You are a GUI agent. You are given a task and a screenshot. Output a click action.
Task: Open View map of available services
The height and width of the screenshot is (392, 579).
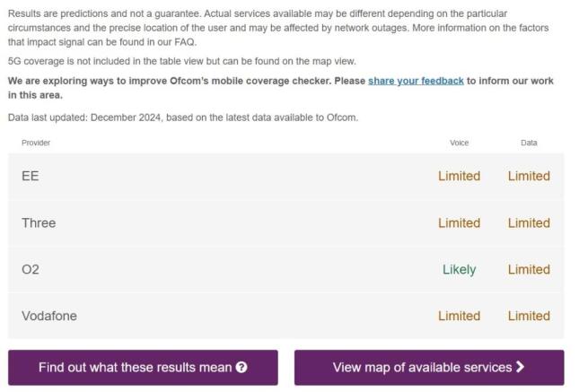429,368
